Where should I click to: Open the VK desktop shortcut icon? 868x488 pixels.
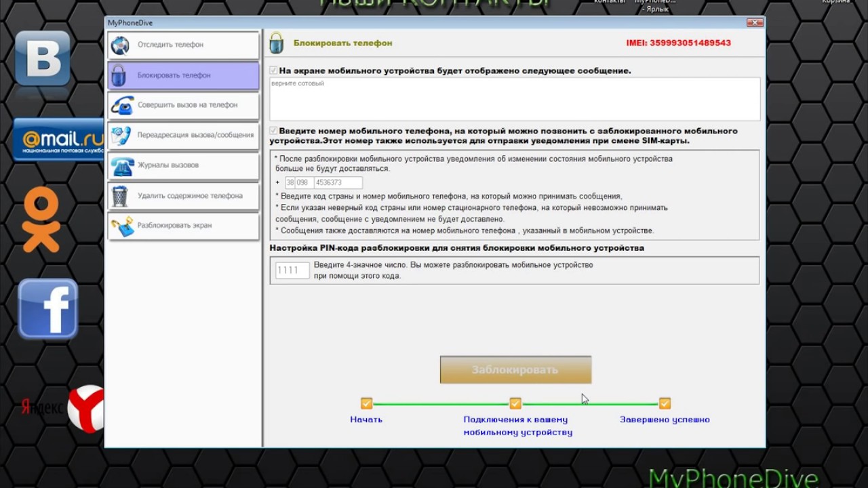[x=42, y=58]
